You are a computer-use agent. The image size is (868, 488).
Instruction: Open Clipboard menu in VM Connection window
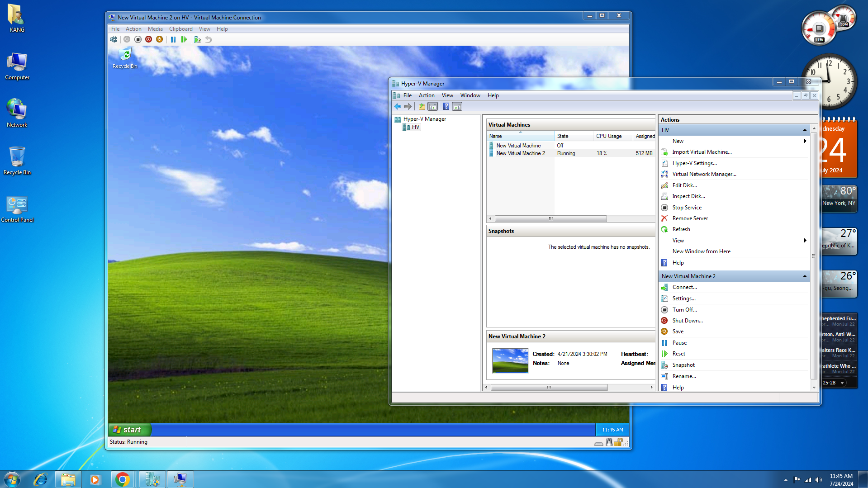pyautogui.click(x=180, y=29)
